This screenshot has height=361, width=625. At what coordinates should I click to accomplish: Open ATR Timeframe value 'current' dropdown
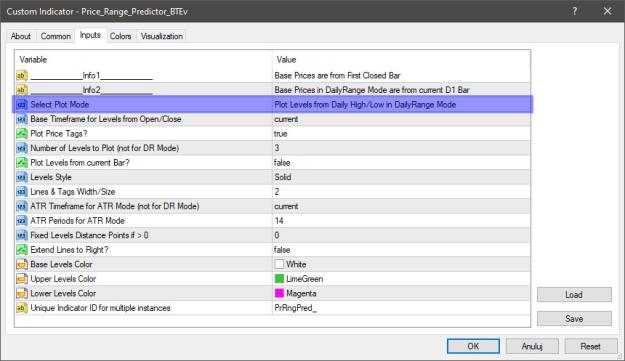[x=401, y=206]
